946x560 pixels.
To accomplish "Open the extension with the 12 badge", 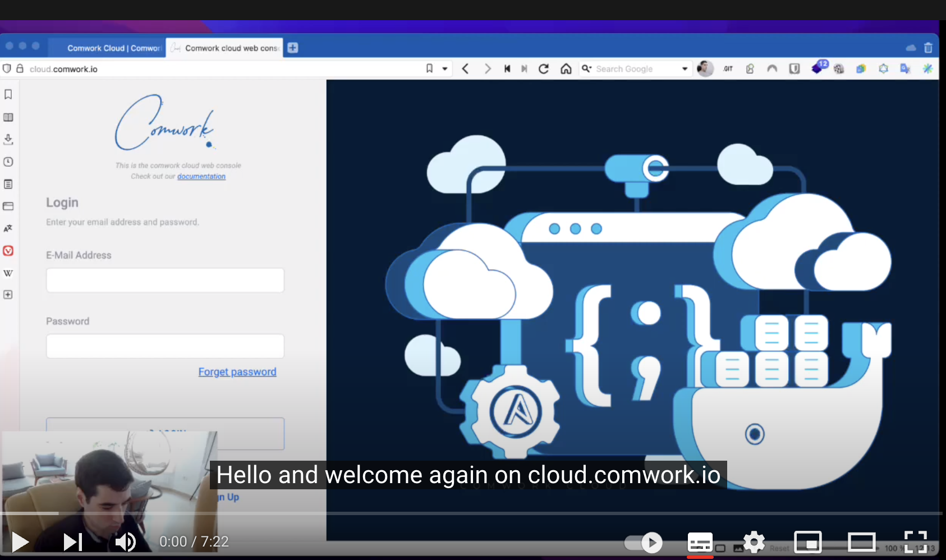I will [x=819, y=68].
